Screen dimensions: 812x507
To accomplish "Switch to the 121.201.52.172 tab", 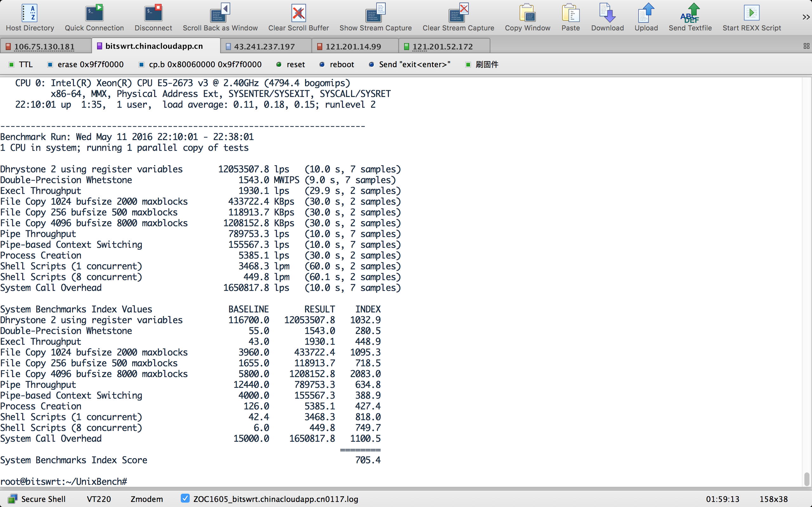I will click(x=442, y=47).
